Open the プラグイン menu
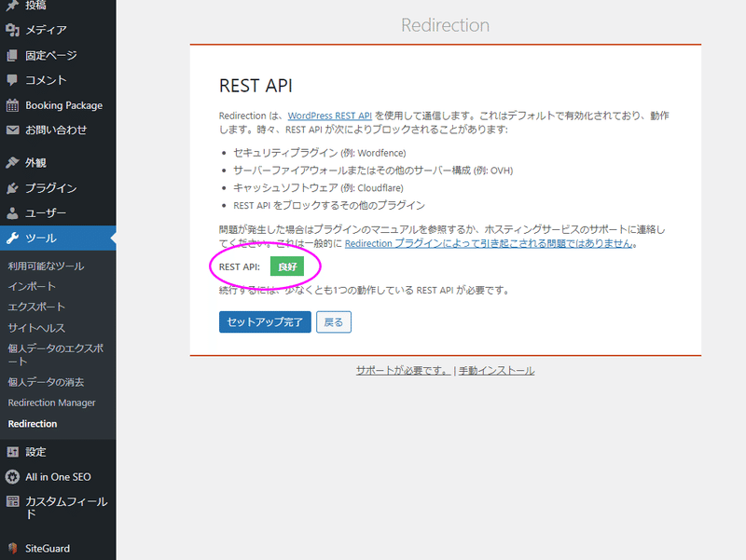The image size is (746, 560). pyautogui.click(x=51, y=188)
